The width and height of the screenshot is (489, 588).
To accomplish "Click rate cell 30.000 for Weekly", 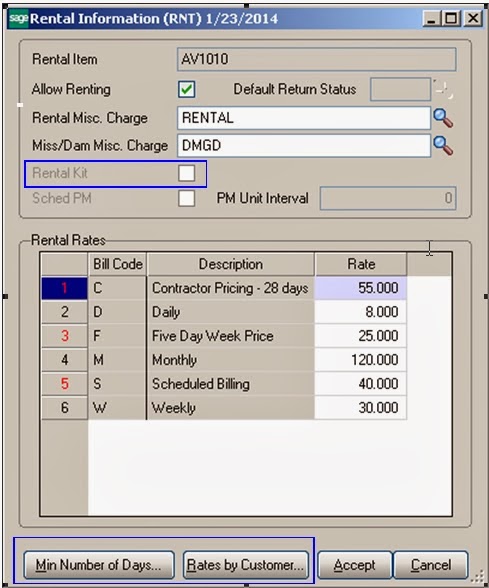I will click(361, 408).
